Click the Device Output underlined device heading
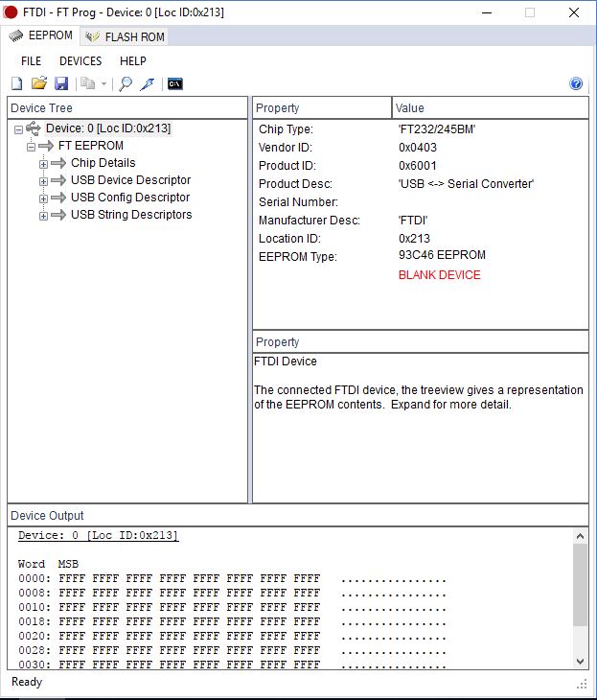 click(98, 535)
